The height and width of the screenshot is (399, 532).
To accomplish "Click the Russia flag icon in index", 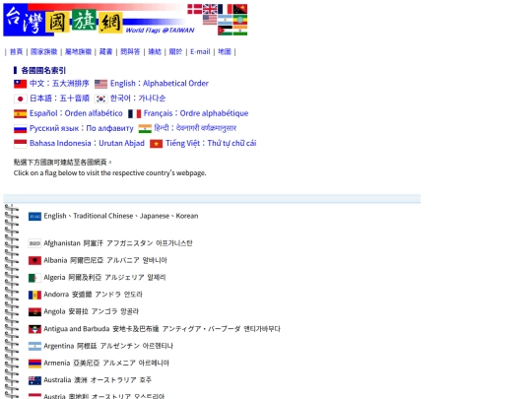I will coord(21,129).
